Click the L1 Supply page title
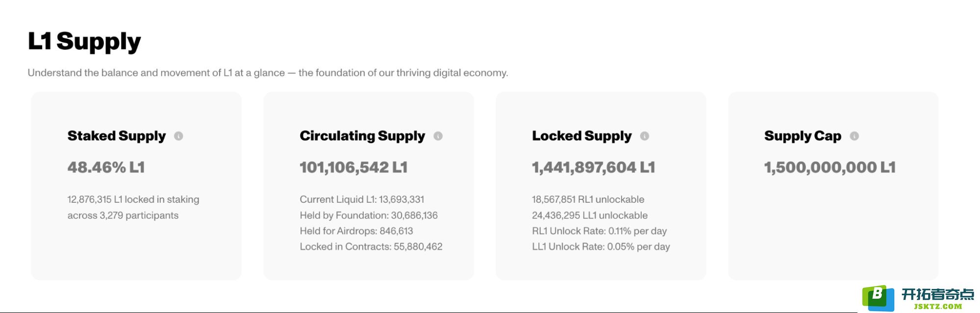Viewport: 980px width, 313px height. pos(84,42)
